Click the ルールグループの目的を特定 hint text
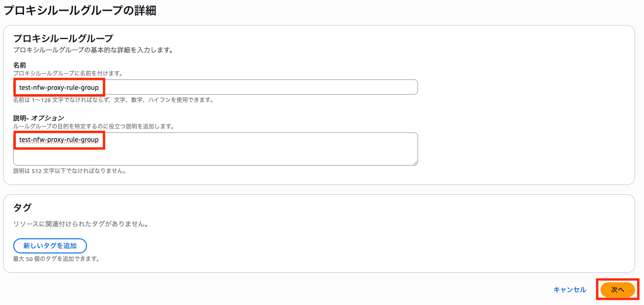This screenshot has height=305, width=644. click(94, 126)
